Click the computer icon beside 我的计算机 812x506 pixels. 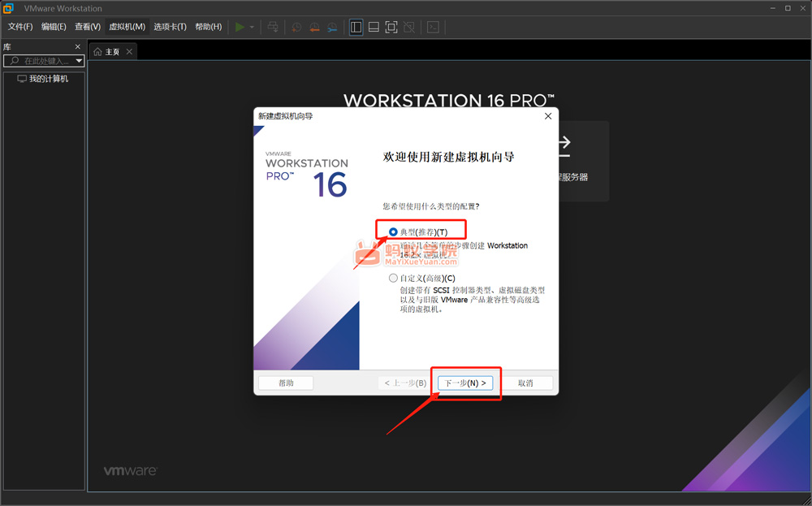click(22, 79)
